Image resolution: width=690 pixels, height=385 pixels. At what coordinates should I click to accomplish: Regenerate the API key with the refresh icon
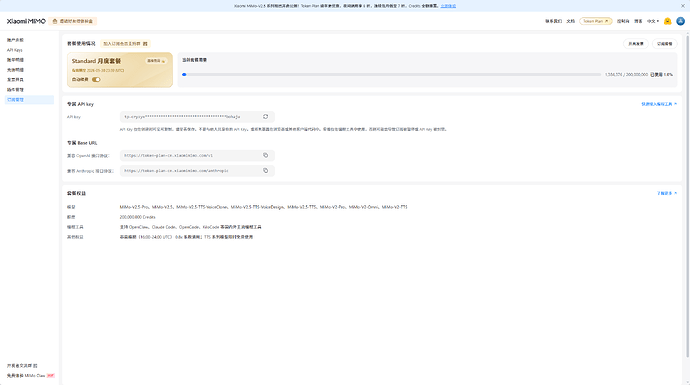pyautogui.click(x=265, y=117)
